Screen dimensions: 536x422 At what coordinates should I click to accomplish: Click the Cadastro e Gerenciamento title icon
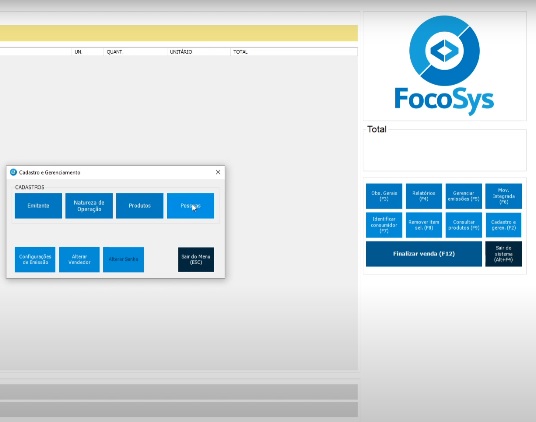[x=13, y=172]
